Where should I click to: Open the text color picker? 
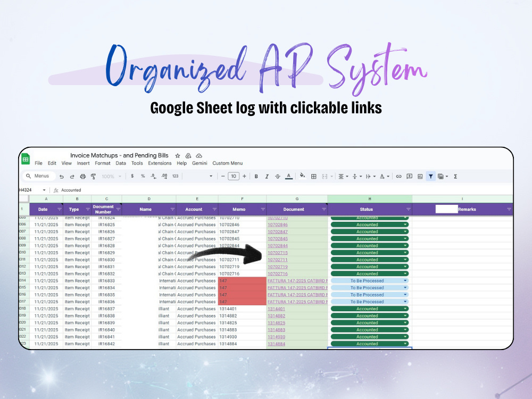pos(289,177)
